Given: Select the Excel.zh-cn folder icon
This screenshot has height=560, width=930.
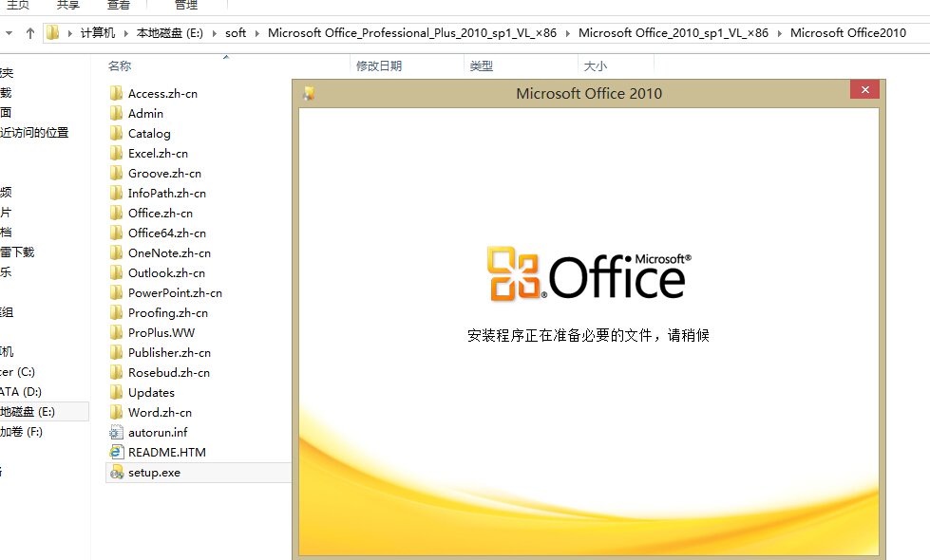Looking at the screenshot, I should [x=116, y=154].
